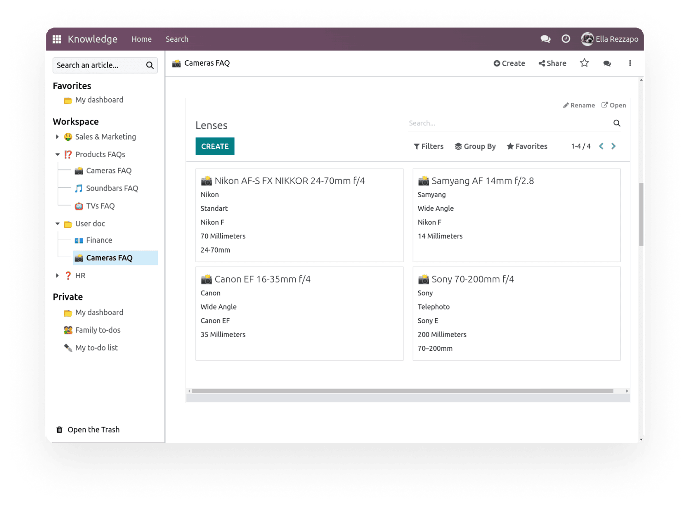The height and width of the screenshot is (507, 690).
Task: Click the Ella Rezzapo user avatar
Action: tap(587, 39)
